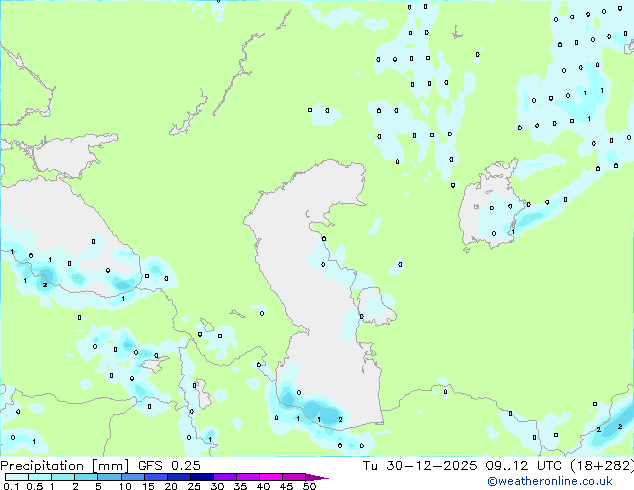Click the 'Precipitation [mm]' legend title
The width and height of the screenshot is (634, 490).
pyautogui.click(x=64, y=466)
